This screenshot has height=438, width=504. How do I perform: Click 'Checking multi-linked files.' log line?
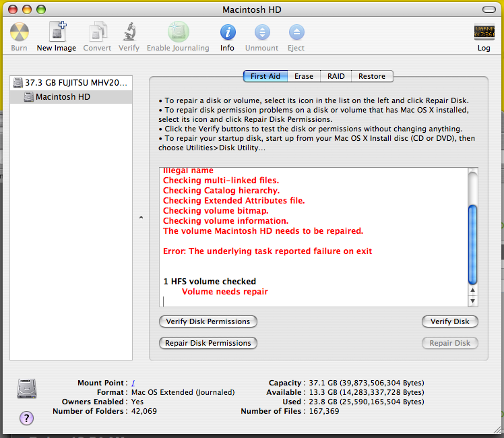click(221, 181)
